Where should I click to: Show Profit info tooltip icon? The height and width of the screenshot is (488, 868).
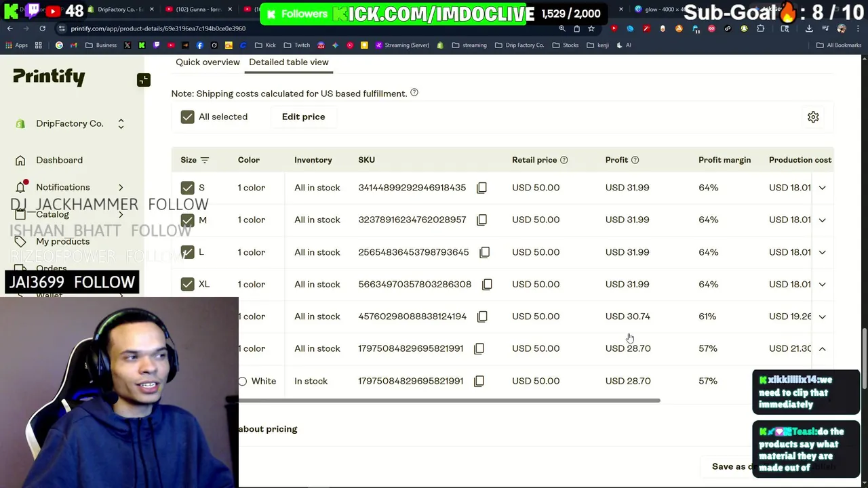coord(635,160)
